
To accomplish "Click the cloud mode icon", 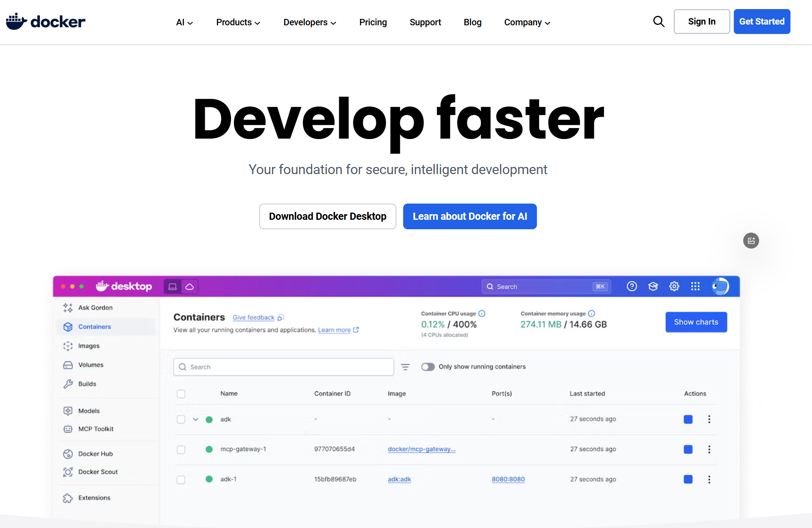I will [190, 287].
